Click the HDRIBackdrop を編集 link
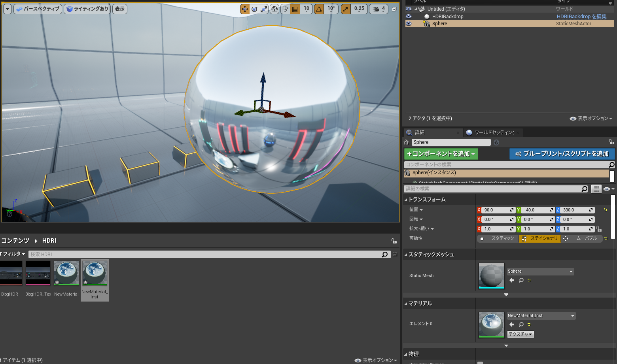The image size is (617, 364). pyautogui.click(x=581, y=16)
